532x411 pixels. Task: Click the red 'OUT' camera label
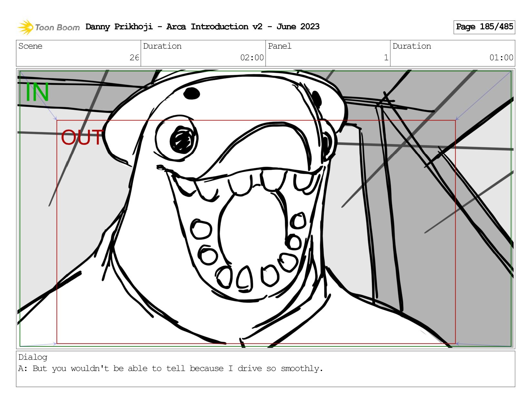coord(82,137)
